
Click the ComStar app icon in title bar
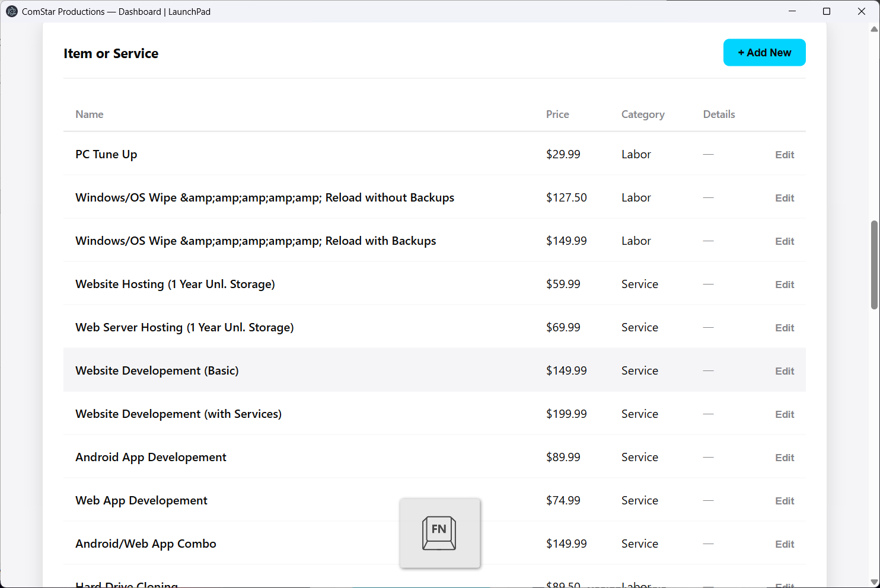click(11, 11)
